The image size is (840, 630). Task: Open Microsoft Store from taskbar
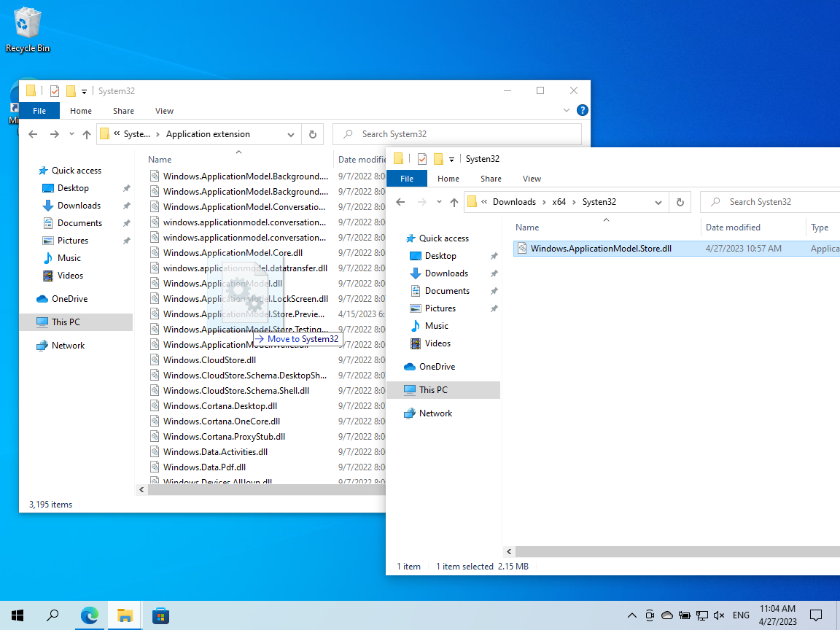(160, 615)
